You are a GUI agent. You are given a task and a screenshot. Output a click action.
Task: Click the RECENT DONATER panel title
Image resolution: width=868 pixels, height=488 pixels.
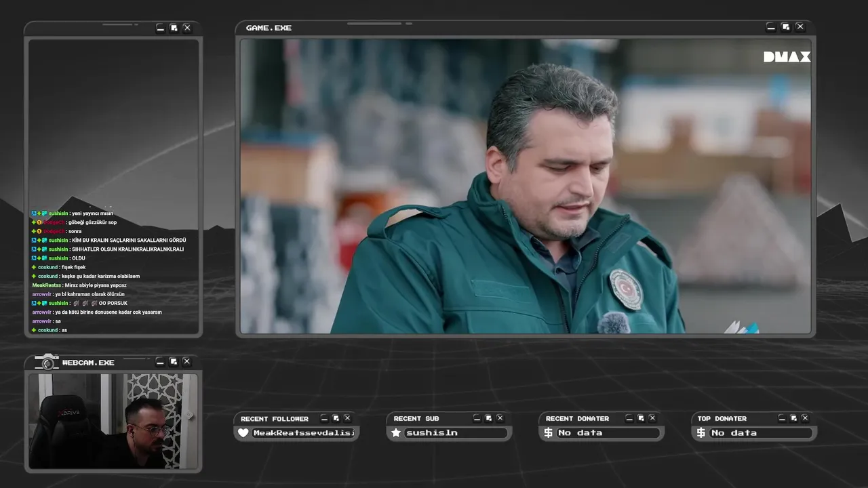(578, 419)
